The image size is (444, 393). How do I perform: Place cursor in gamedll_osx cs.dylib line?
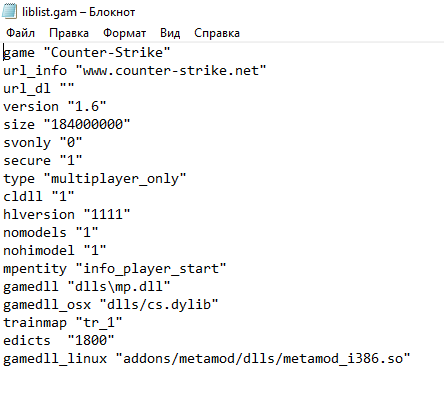tap(111, 305)
